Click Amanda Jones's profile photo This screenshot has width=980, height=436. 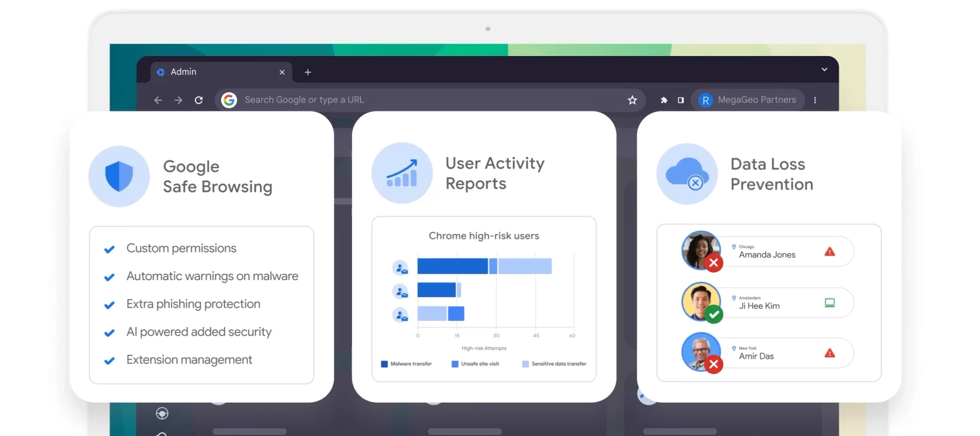(x=701, y=250)
